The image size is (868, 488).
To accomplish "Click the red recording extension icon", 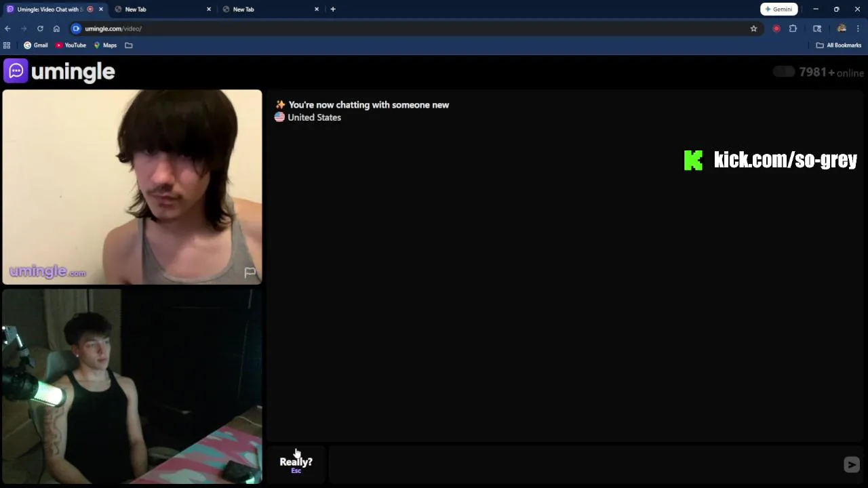I will pos(776,28).
